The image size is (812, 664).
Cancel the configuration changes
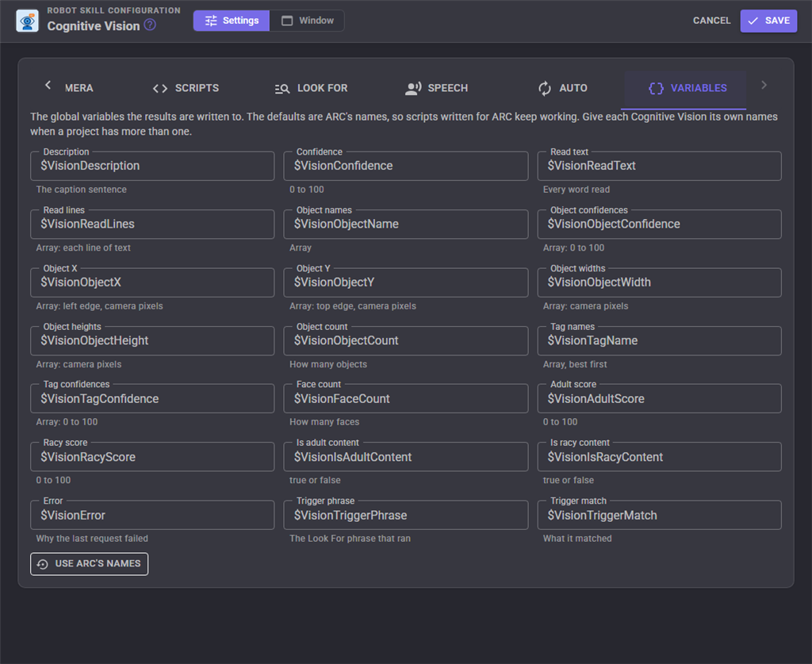(711, 21)
